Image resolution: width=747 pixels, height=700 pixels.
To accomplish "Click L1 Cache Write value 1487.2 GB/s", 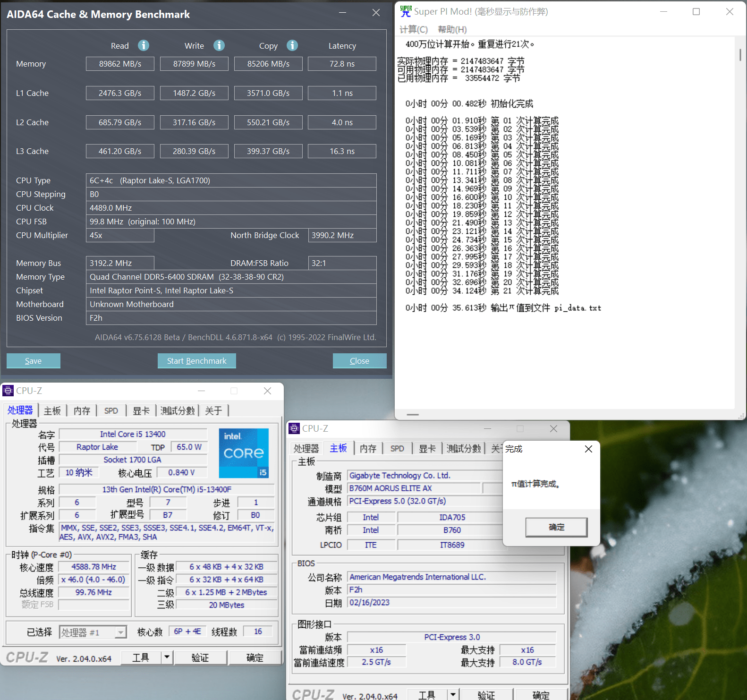I will pyautogui.click(x=194, y=93).
